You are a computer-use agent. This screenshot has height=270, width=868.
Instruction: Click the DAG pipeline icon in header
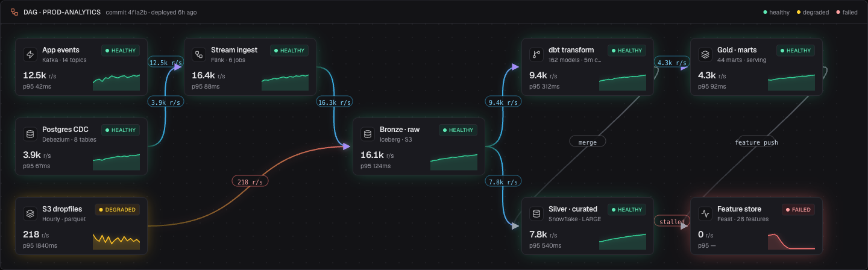click(14, 12)
